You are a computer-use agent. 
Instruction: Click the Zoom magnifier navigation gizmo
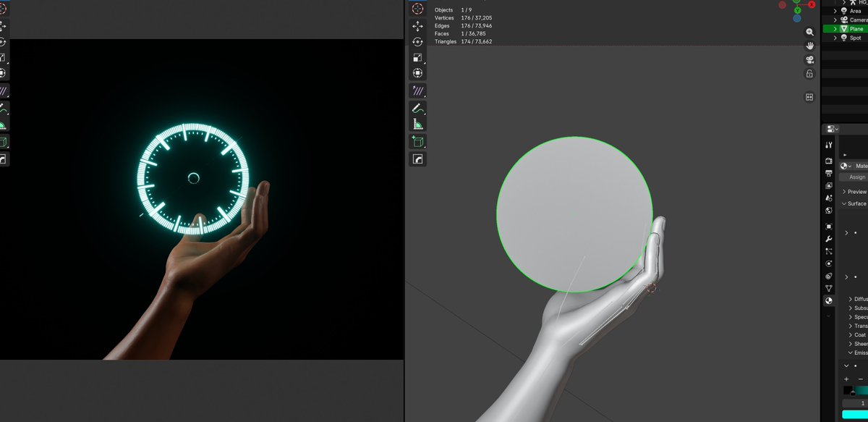click(809, 32)
